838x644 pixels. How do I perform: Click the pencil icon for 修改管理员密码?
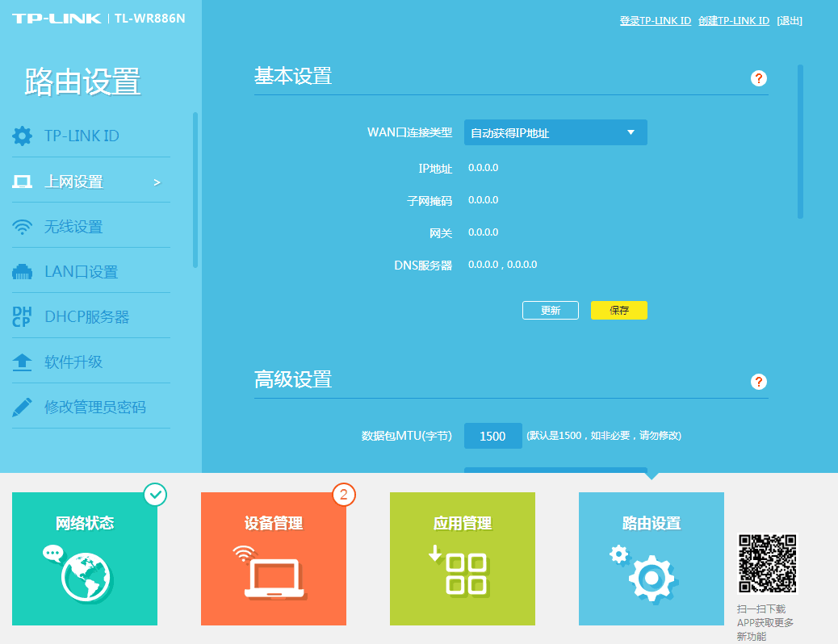[23, 408]
